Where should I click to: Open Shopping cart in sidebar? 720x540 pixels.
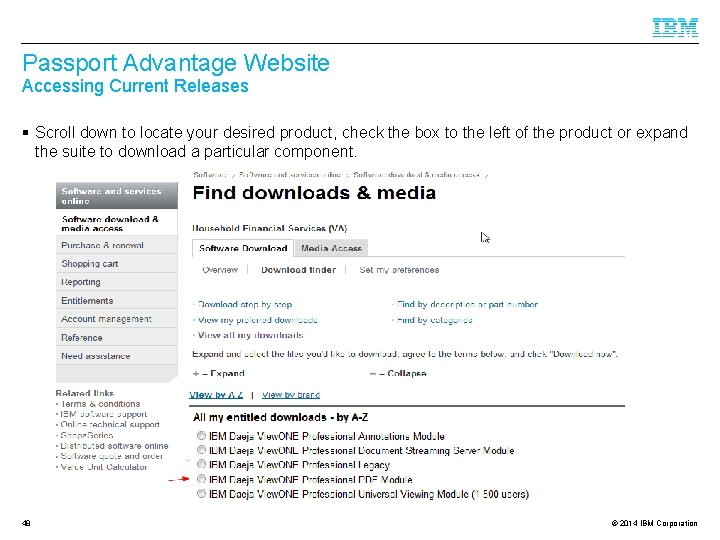tap(117, 264)
